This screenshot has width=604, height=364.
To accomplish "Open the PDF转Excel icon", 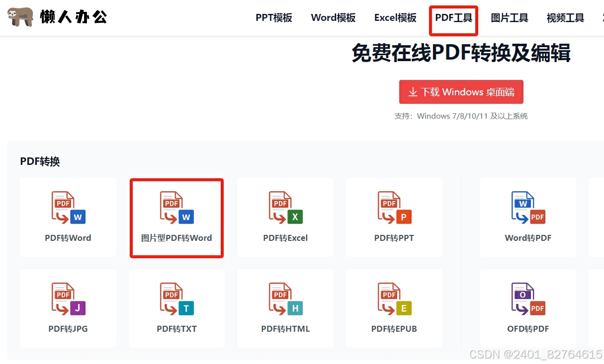I will click(x=285, y=208).
